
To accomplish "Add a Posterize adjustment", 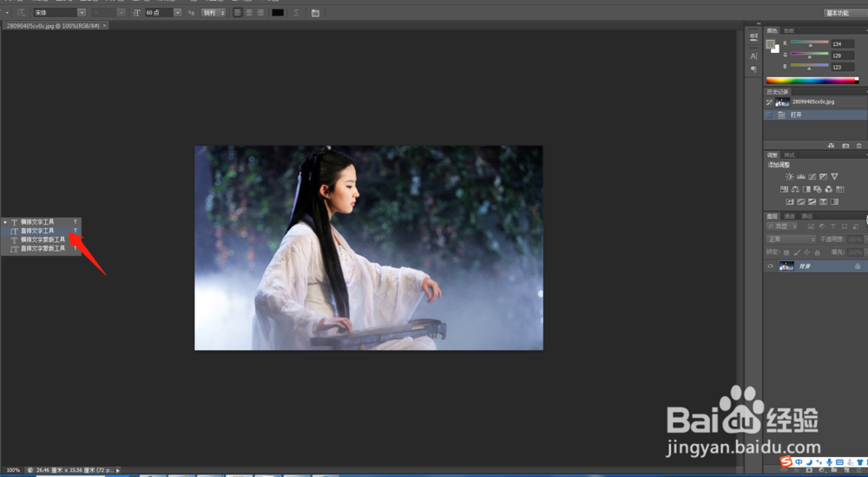I will point(801,202).
